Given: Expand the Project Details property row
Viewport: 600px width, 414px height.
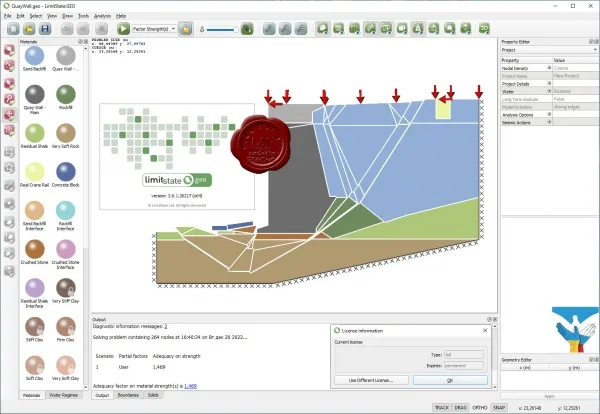Looking at the screenshot, I should click(549, 83).
